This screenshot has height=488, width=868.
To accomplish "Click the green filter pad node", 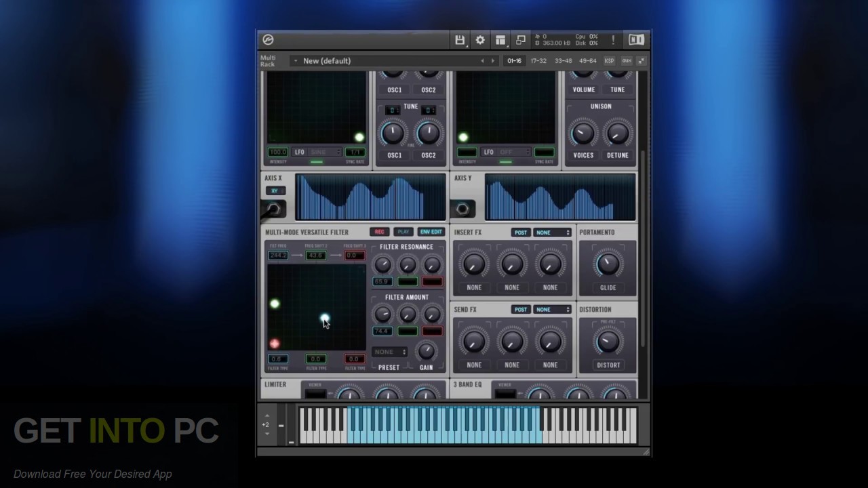I will click(x=275, y=304).
